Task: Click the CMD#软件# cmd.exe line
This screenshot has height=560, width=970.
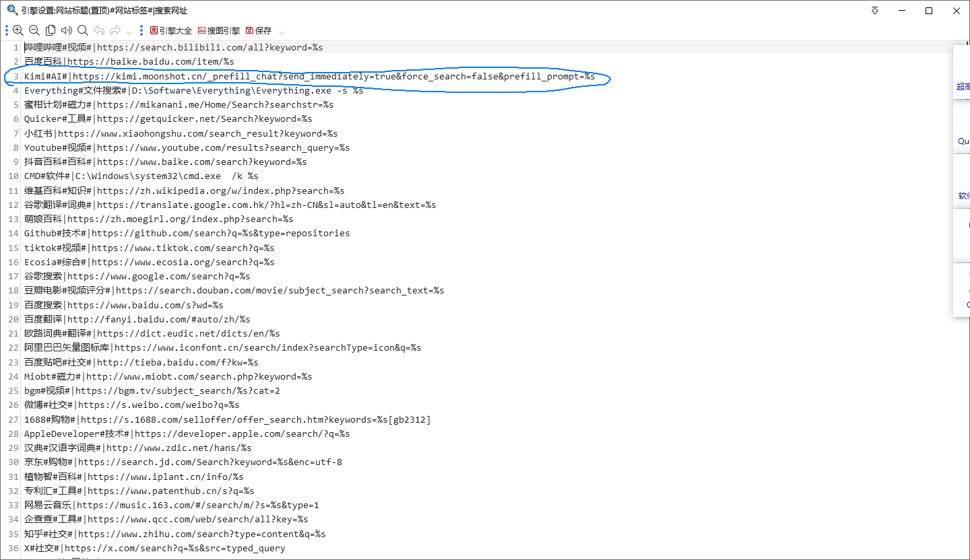Action: 141,176
